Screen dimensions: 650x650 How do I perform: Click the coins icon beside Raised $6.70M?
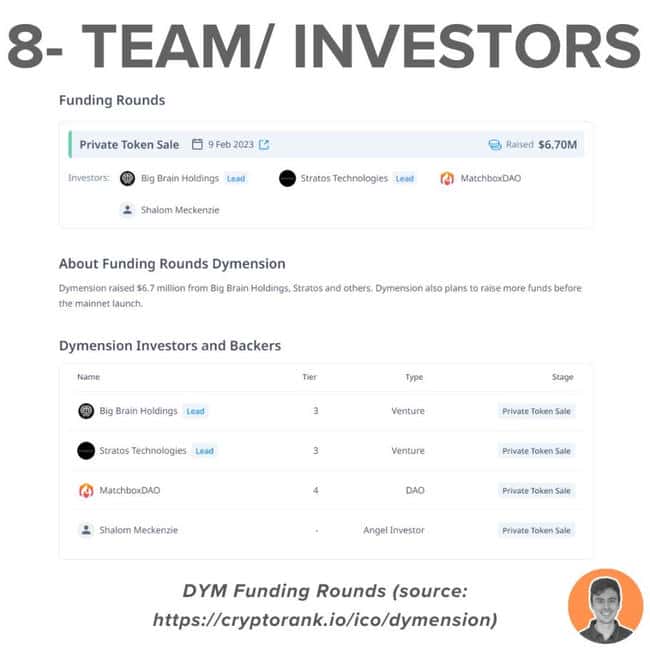point(494,145)
